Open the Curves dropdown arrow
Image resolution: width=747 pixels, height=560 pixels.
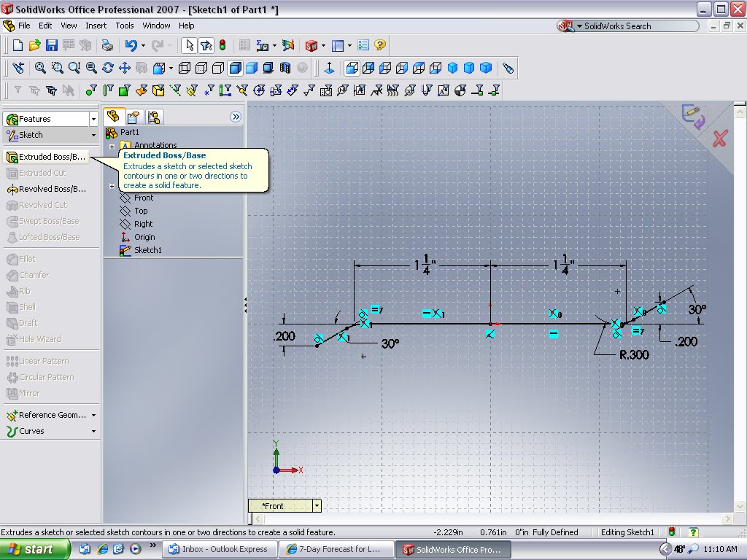(x=93, y=432)
